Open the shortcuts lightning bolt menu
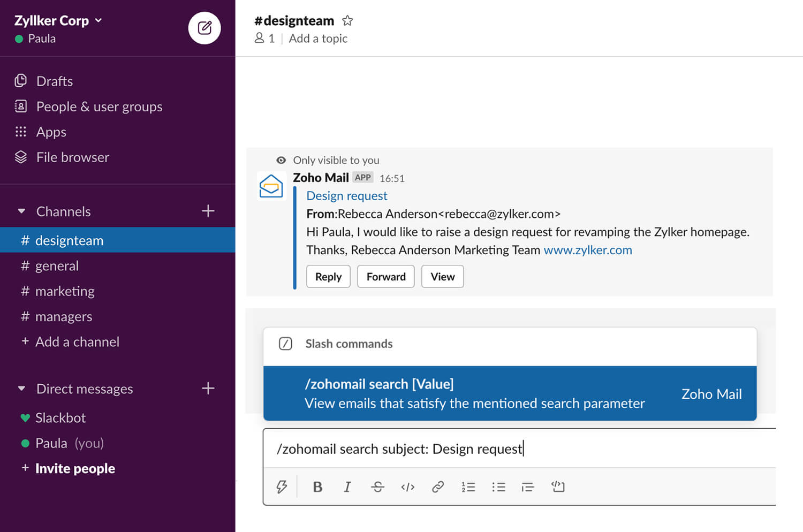Image resolution: width=803 pixels, height=532 pixels. (282, 487)
